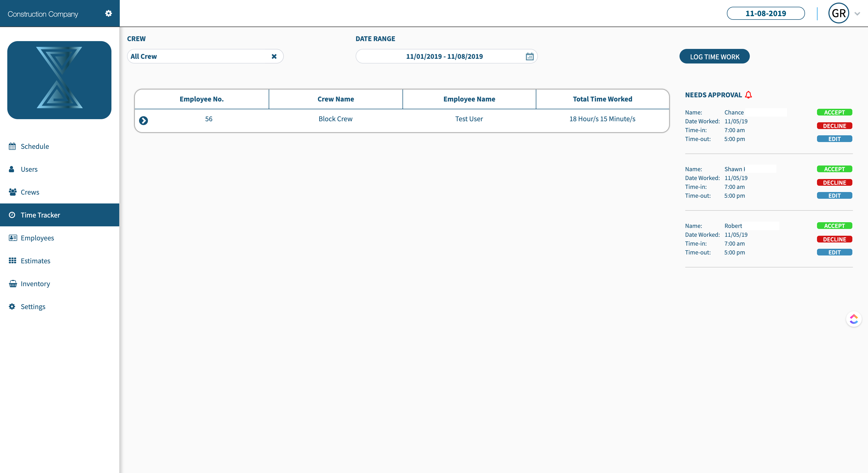Image resolution: width=868 pixels, height=473 pixels.
Task: Open the All Crew selector
Action: 205,56
